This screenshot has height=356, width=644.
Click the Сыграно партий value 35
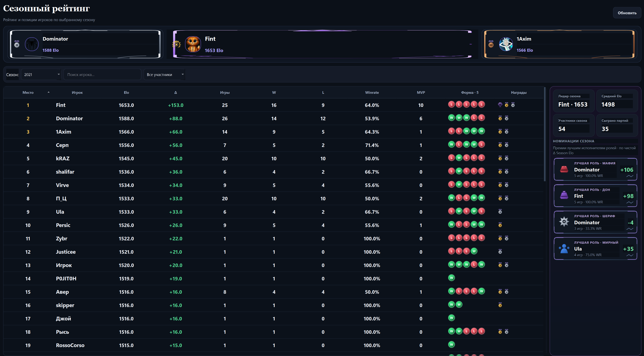(605, 129)
